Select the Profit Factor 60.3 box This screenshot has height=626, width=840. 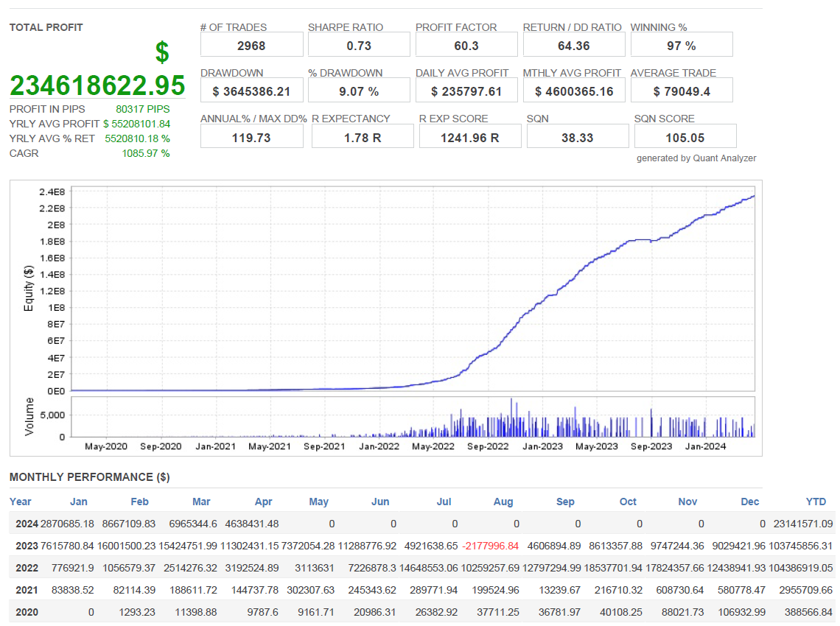(x=466, y=46)
